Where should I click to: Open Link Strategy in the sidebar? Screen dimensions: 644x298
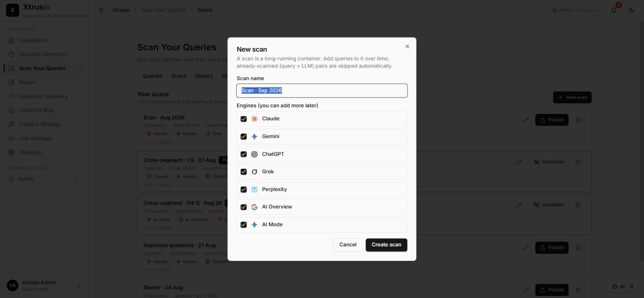click(44, 138)
